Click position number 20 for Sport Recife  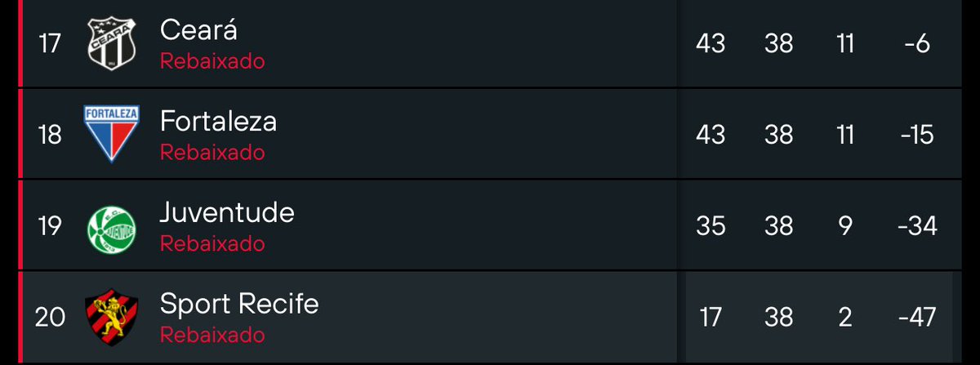click(50, 318)
